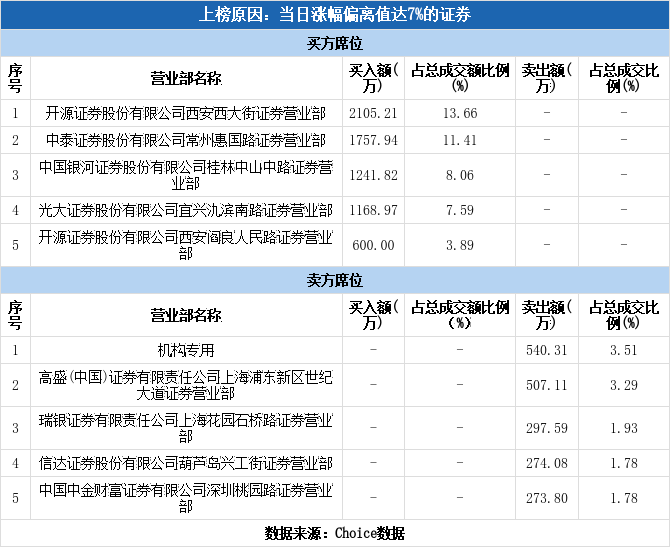Click the title 上榜原因：当日涨幅偏离值达7%的证券
The image size is (670, 547).
coord(335,15)
